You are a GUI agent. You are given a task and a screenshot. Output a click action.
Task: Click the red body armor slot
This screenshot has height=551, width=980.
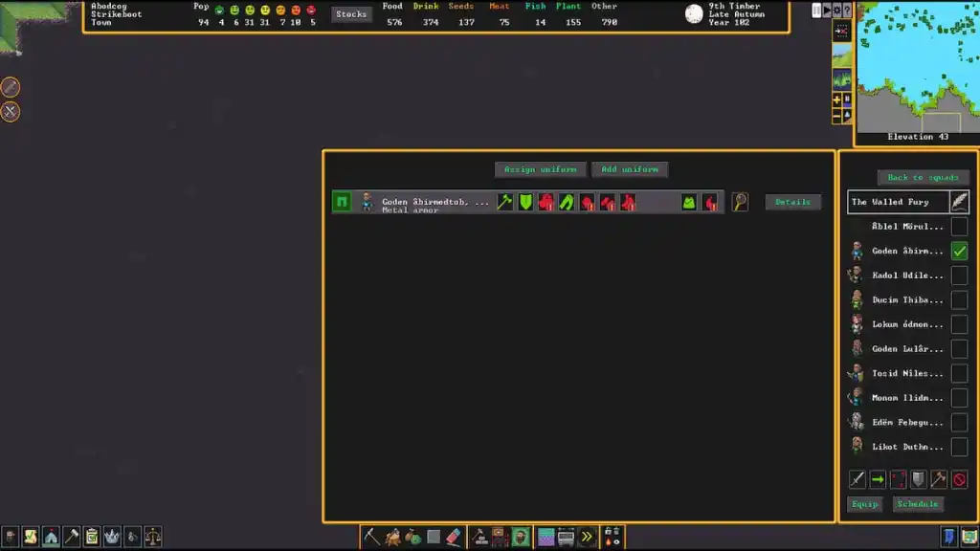[546, 202]
